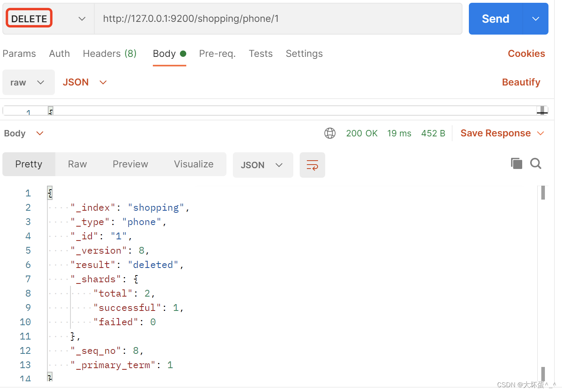The image size is (562, 392).
Task: Open the Pre-req. tab
Action: pyautogui.click(x=217, y=54)
